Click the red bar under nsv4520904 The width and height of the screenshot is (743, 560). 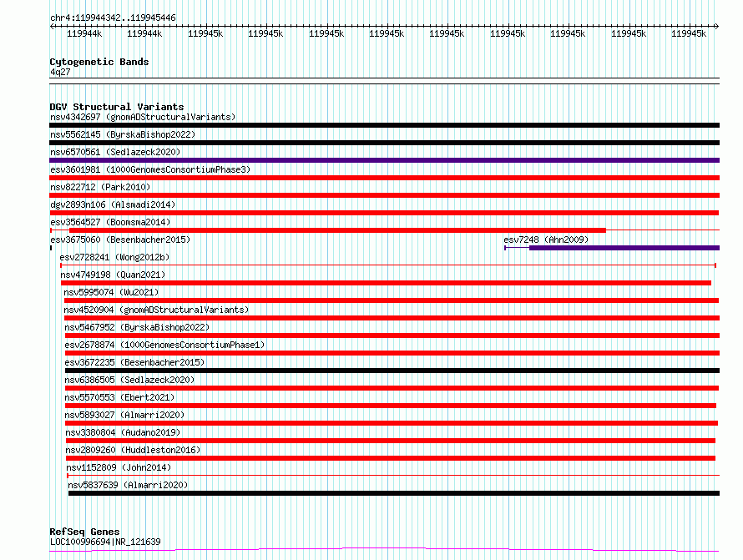(x=392, y=318)
